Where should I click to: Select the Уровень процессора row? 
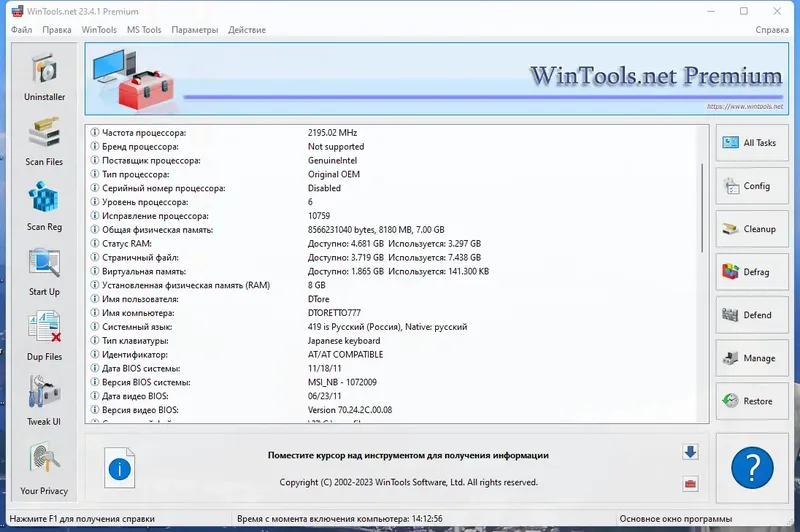tap(392, 201)
